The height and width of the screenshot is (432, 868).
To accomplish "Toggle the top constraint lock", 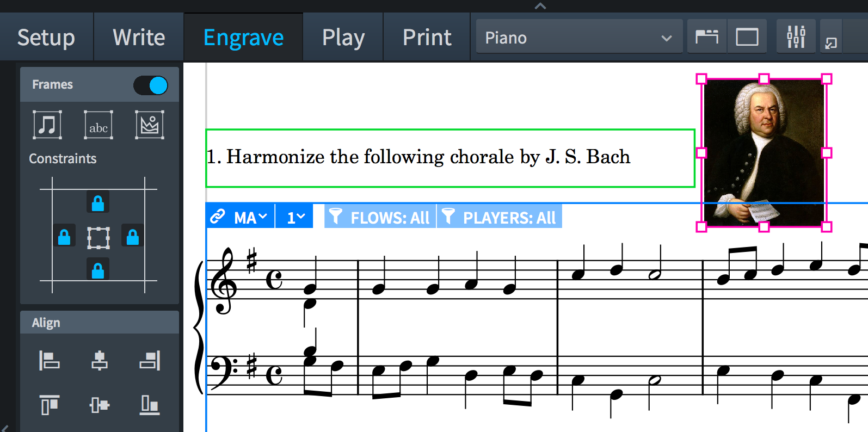I will [x=98, y=202].
